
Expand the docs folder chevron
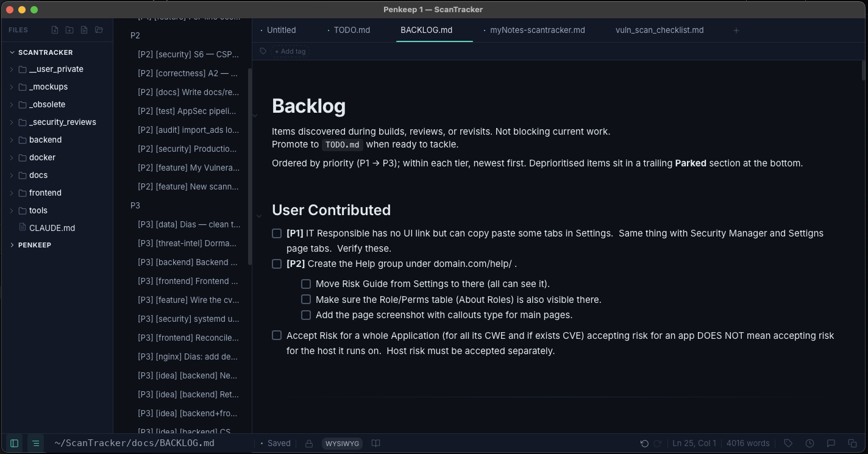(12, 176)
